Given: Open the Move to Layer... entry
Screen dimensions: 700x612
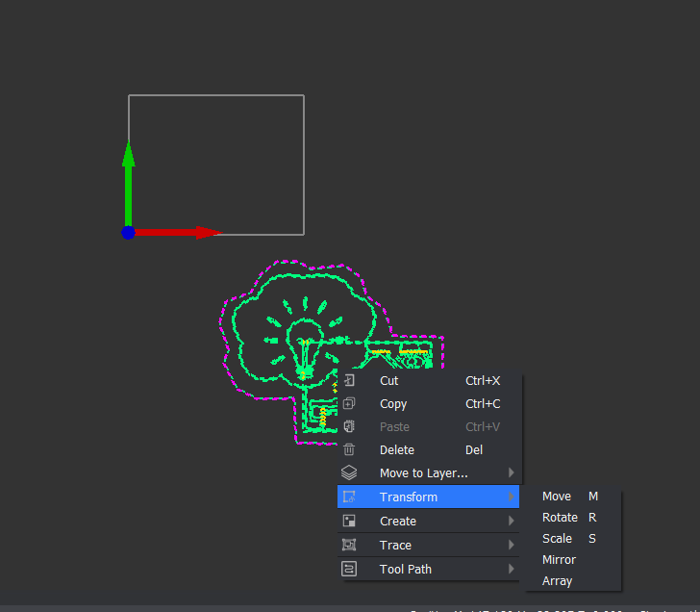Looking at the screenshot, I should [429, 473].
